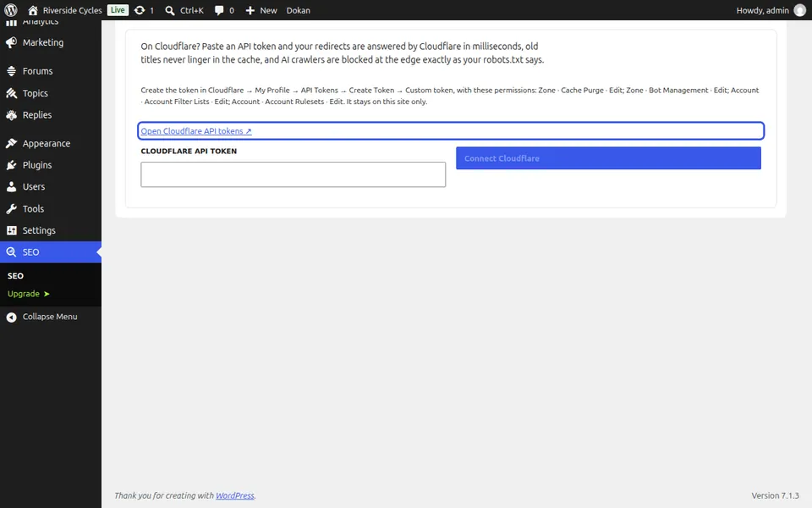Click the WordPress logo icon
This screenshot has width=812, height=508.
pos(11,10)
